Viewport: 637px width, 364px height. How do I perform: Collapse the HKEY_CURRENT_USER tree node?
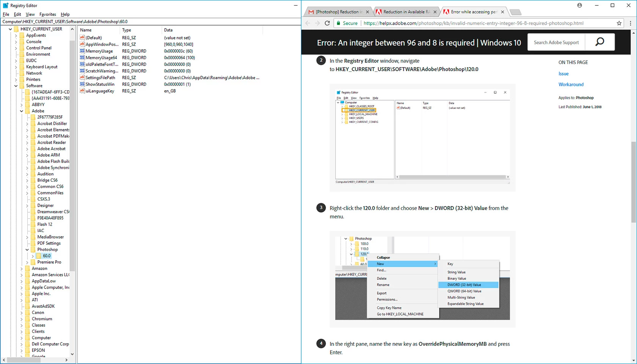10,29
